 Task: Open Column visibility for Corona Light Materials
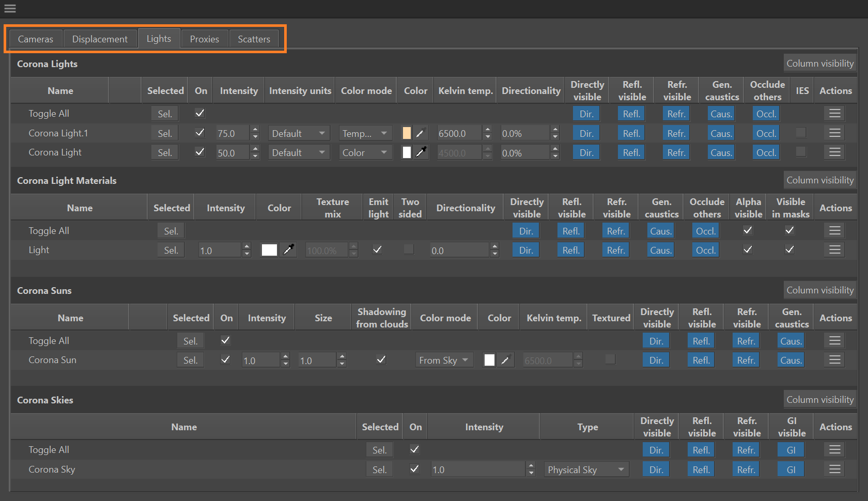[x=820, y=180]
